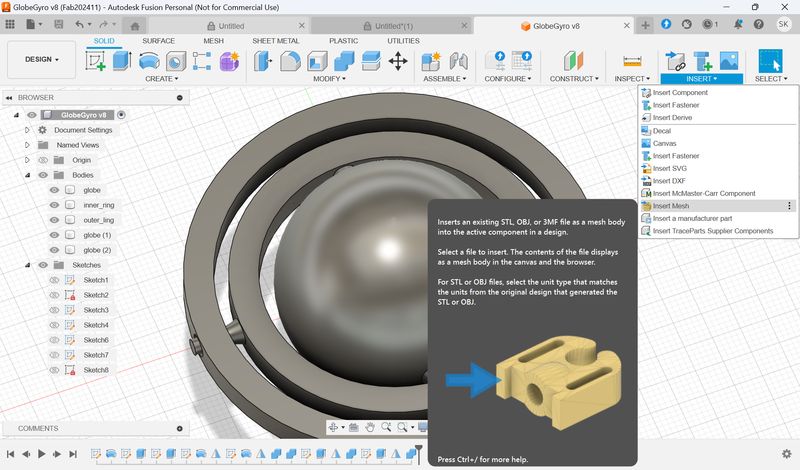Viewport: 800px width, 470px height.
Task: Expand the Document Settings tree node
Action: pos(28,130)
